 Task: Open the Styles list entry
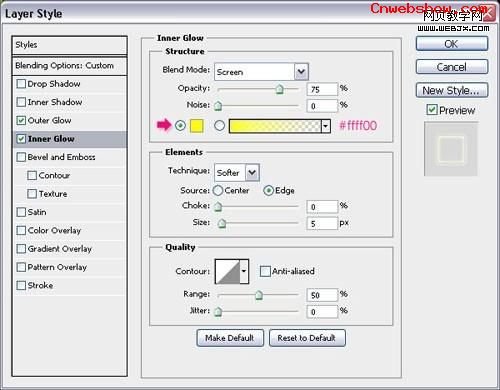[x=69, y=45]
